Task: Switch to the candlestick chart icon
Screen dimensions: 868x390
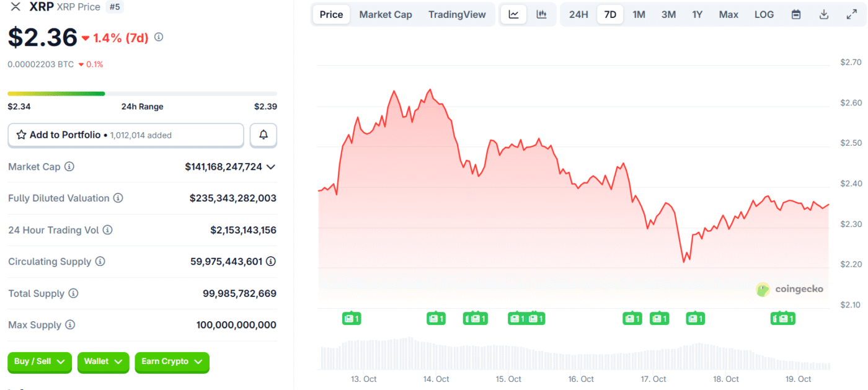Action: pos(541,14)
